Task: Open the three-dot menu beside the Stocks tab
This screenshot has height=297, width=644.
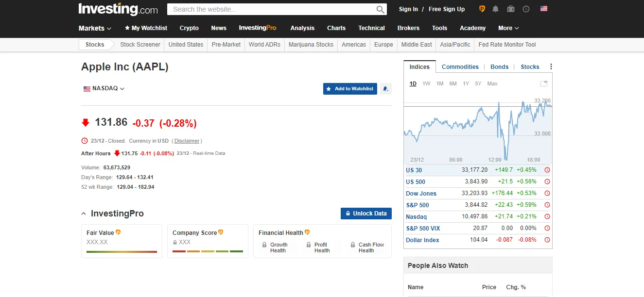Action: click(551, 66)
